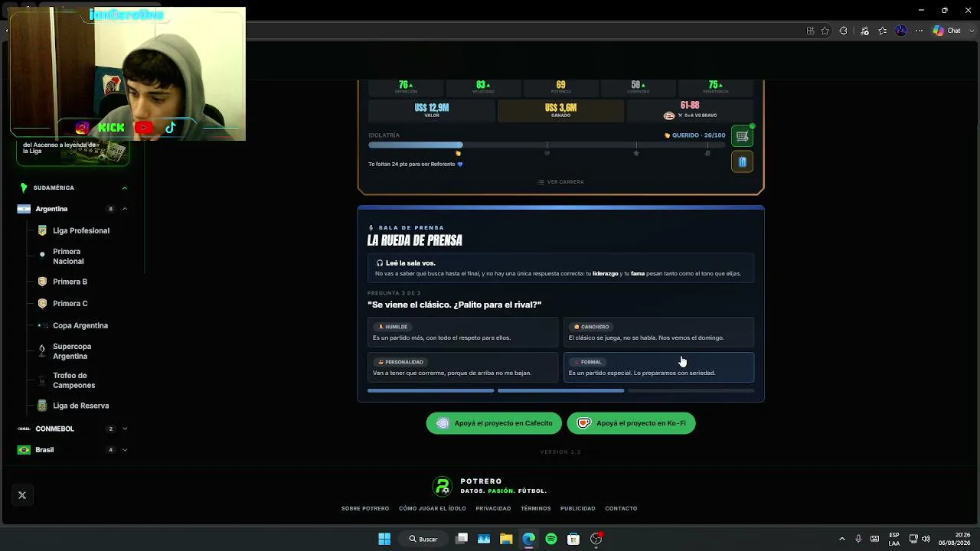Click the blue locker icon button

(742, 162)
